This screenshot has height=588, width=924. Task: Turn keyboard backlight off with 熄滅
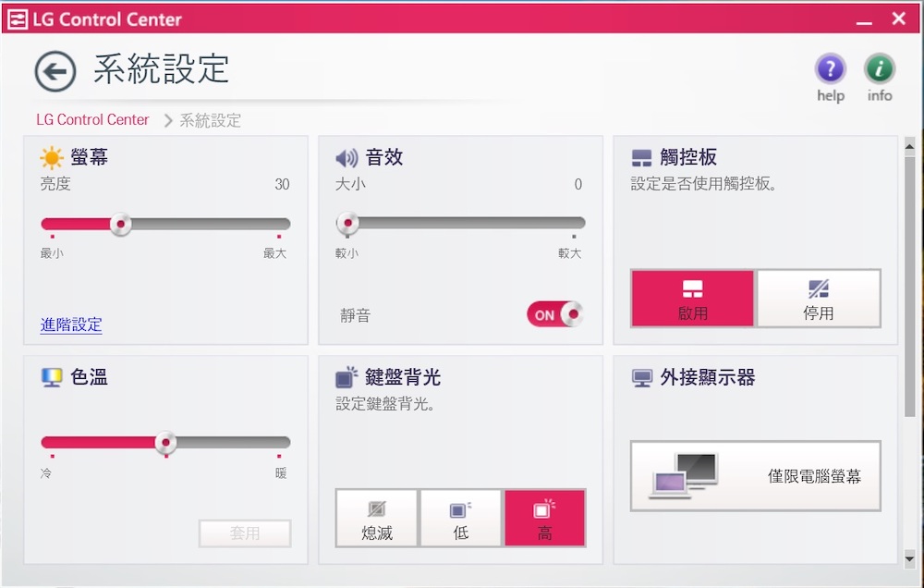coord(377,519)
